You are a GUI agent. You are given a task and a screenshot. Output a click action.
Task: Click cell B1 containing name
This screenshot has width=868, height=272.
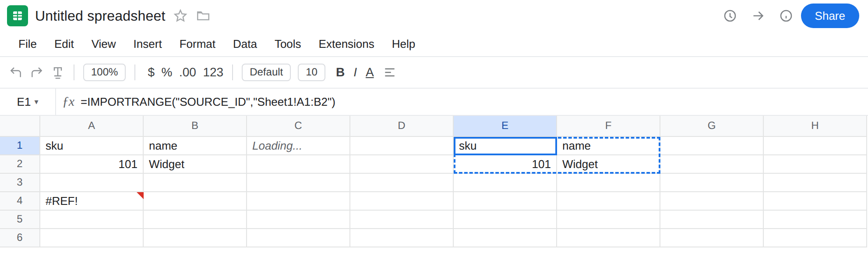[x=195, y=146]
